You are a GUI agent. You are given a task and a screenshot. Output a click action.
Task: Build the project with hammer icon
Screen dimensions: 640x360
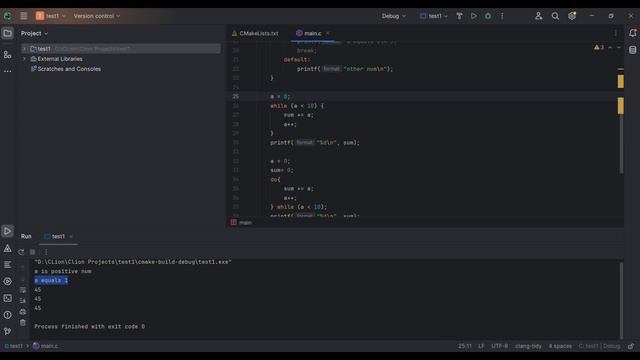[459, 16]
